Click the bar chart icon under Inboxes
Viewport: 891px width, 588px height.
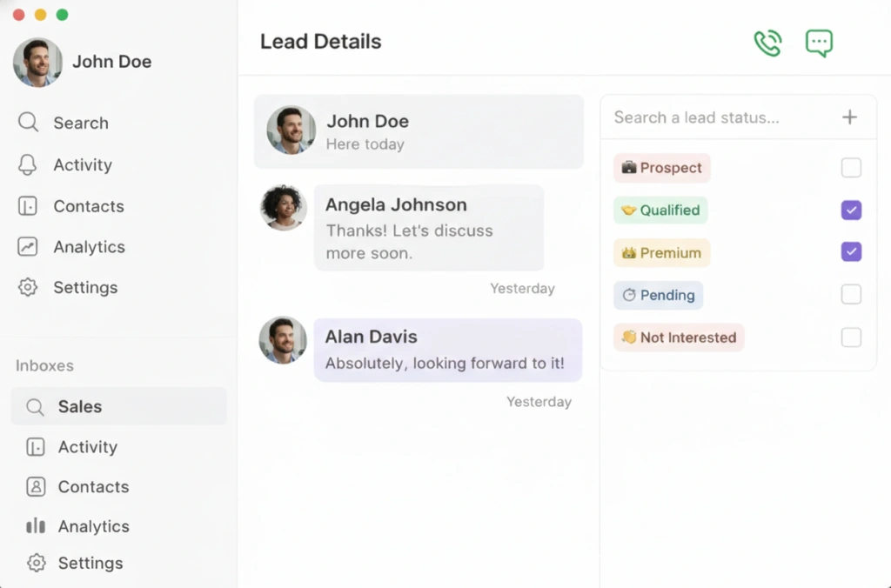(36, 526)
